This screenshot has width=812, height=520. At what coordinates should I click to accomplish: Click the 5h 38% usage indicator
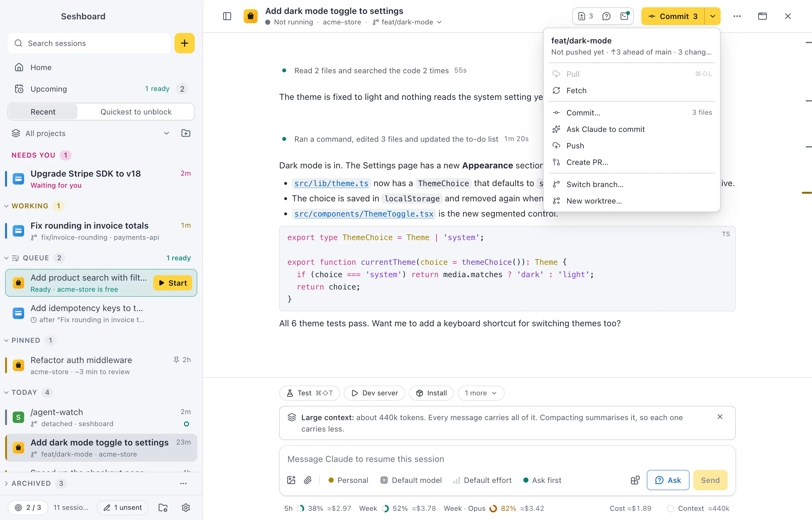(318, 509)
